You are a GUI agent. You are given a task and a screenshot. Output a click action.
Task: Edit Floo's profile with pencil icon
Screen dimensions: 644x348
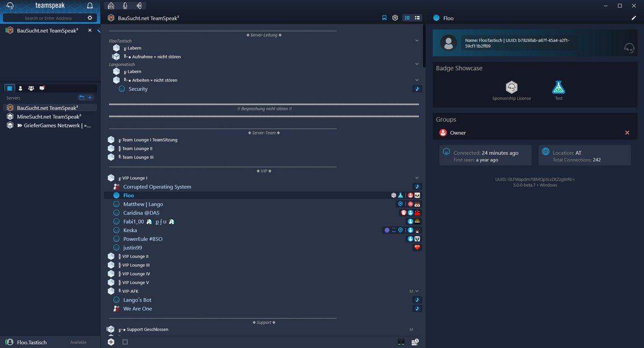634,18
